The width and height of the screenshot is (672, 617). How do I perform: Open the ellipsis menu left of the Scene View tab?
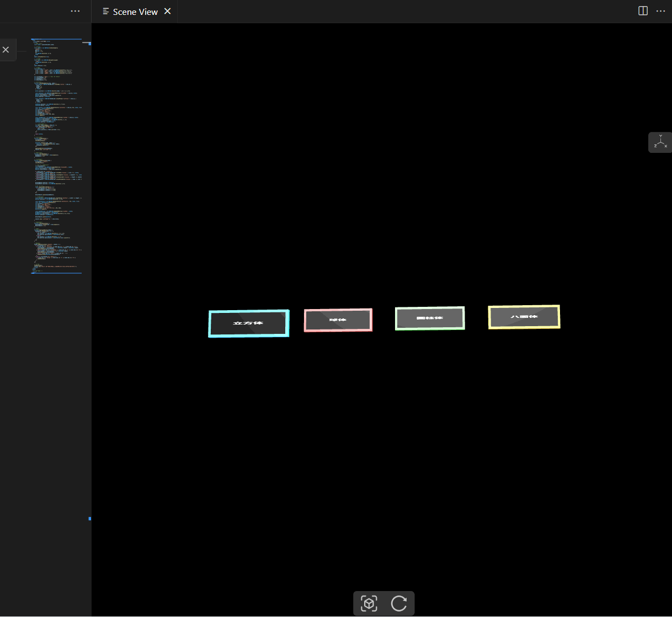tap(76, 11)
